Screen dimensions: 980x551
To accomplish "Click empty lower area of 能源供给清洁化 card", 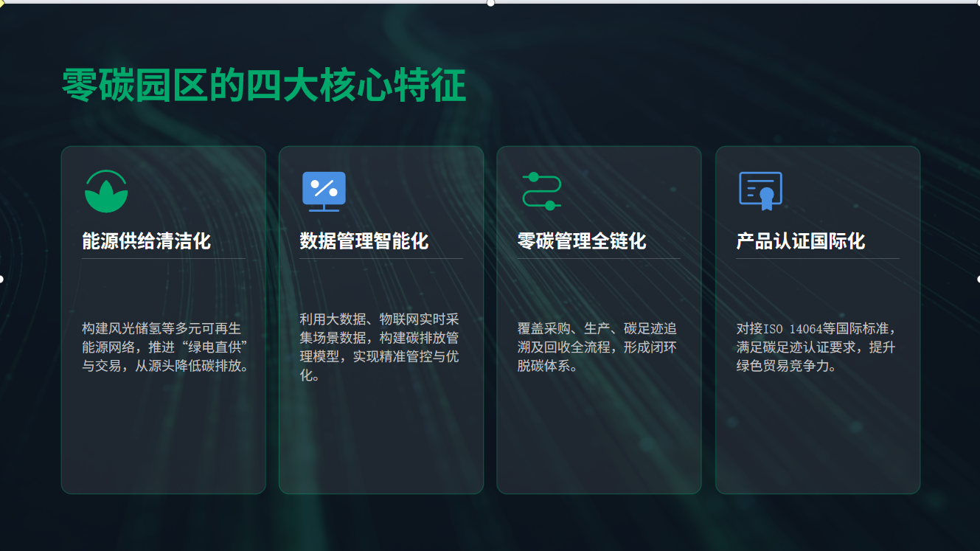I will tap(163, 443).
